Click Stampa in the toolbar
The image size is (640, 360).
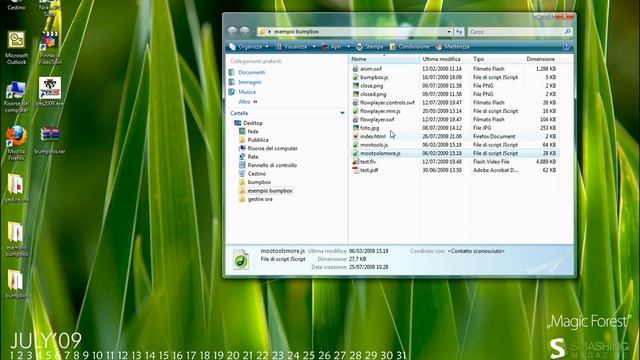click(369, 47)
